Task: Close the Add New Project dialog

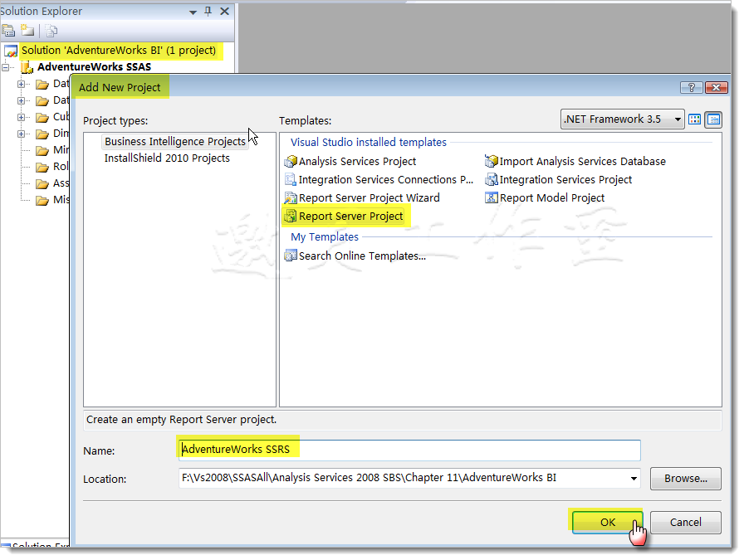Action: 716,87
